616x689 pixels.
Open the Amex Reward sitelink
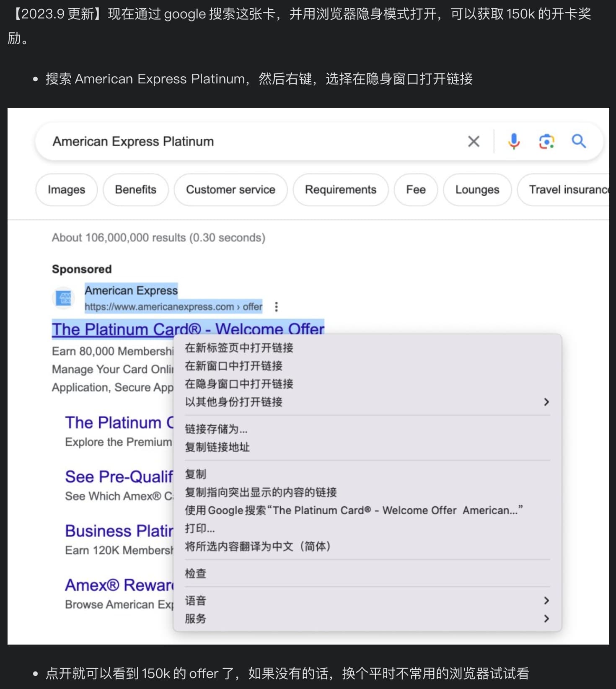pyautogui.click(x=119, y=585)
